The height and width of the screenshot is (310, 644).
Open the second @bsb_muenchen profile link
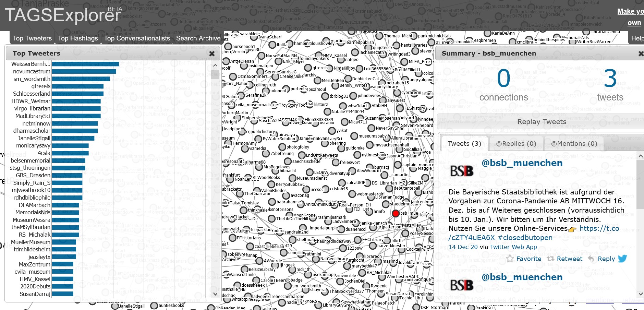point(522,277)
